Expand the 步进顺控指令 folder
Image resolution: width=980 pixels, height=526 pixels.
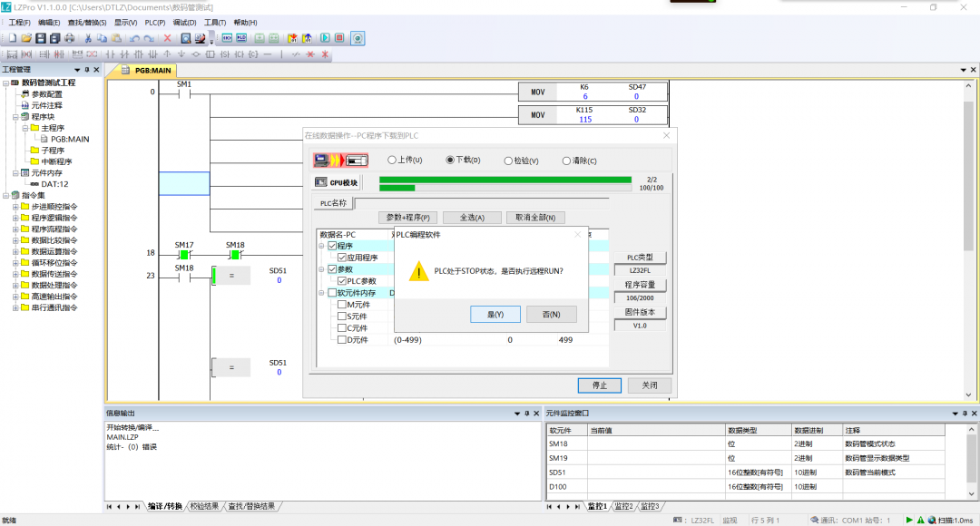15,207
